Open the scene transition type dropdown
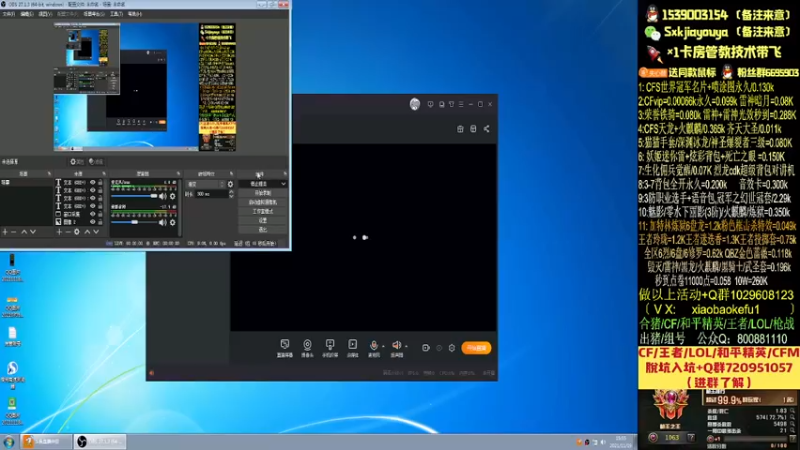 point(205,184)
